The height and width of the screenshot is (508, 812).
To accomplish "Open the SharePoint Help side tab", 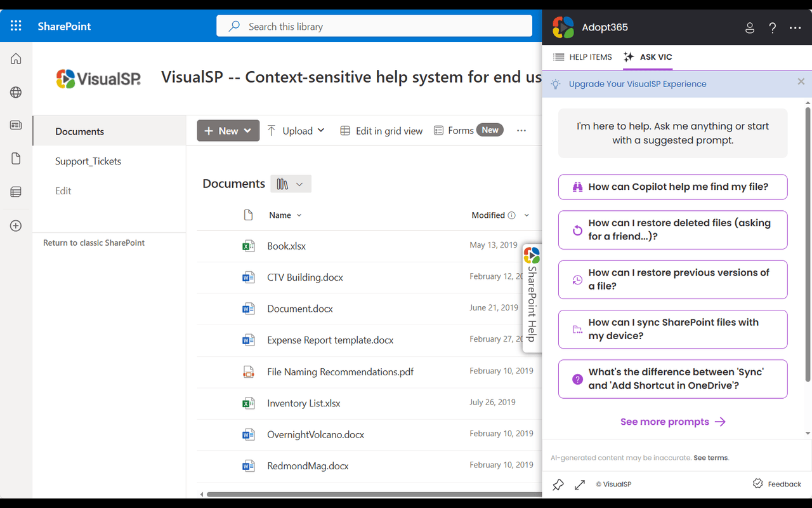I will (532, 297).
